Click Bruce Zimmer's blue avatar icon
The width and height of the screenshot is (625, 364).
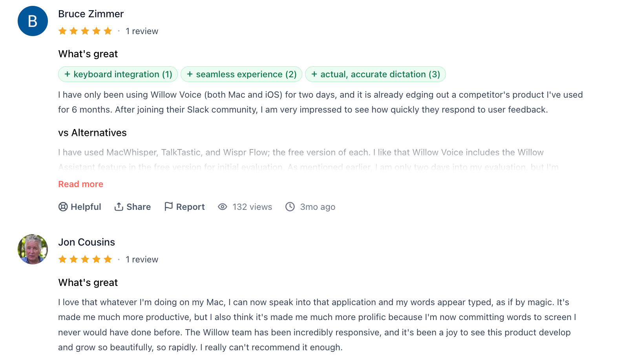coord(33,21)
